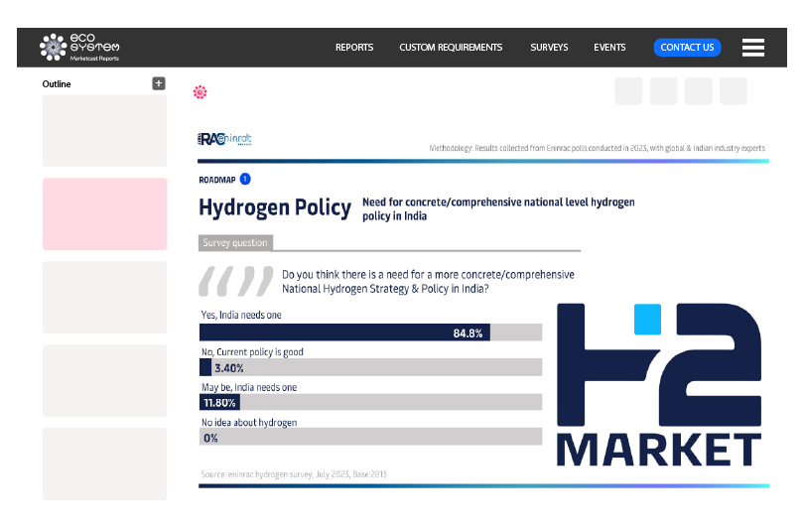Select the pink highlighted outline thumbnail
Screen dimensions: 804x532
[x=104, y=213]
